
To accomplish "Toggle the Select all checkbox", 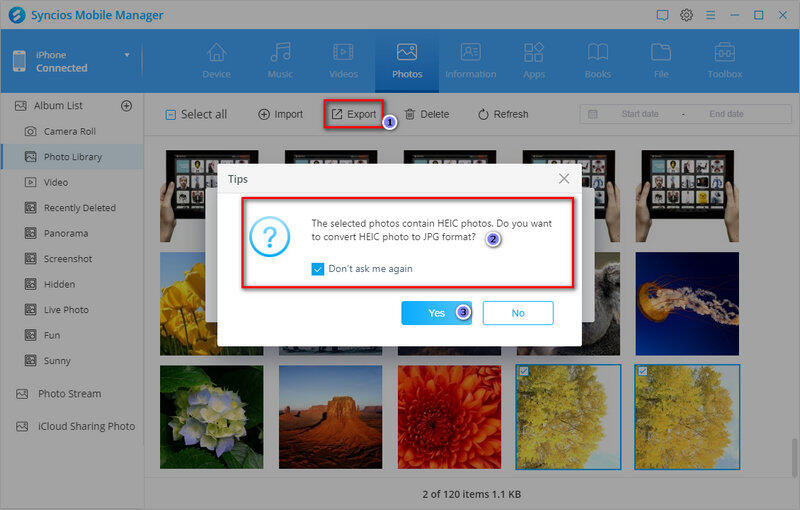I will (x=171, y=115).
